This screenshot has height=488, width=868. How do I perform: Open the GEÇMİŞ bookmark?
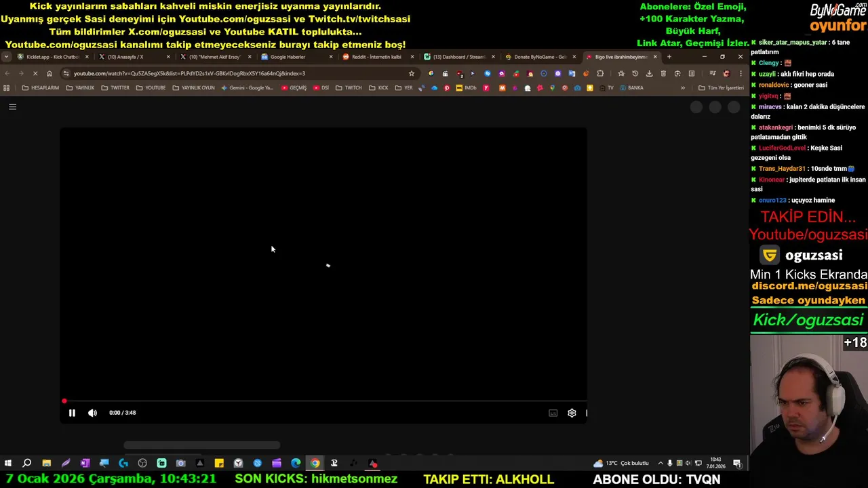pos(294,88)
